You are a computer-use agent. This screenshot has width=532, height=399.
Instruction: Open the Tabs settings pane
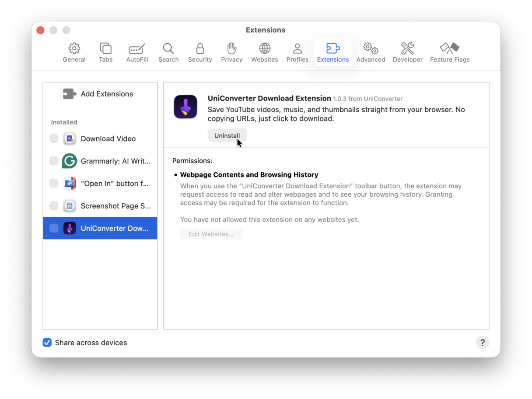[105, 52]
